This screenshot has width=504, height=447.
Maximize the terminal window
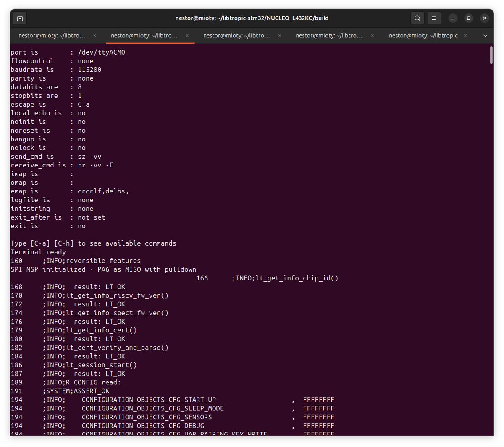(x=469, y=18)
